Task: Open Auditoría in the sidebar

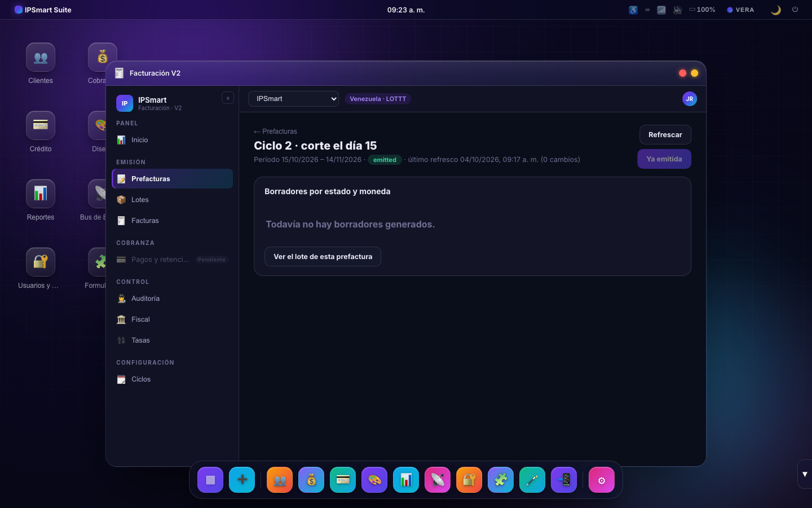Action: coord(173,299)
